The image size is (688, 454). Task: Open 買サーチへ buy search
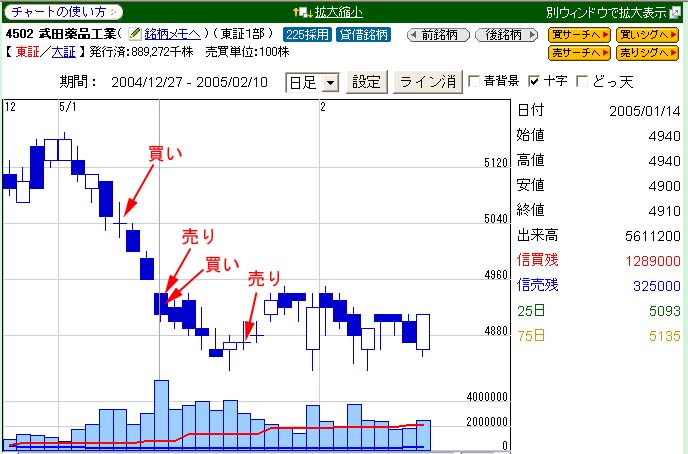(x=578, y=34)
